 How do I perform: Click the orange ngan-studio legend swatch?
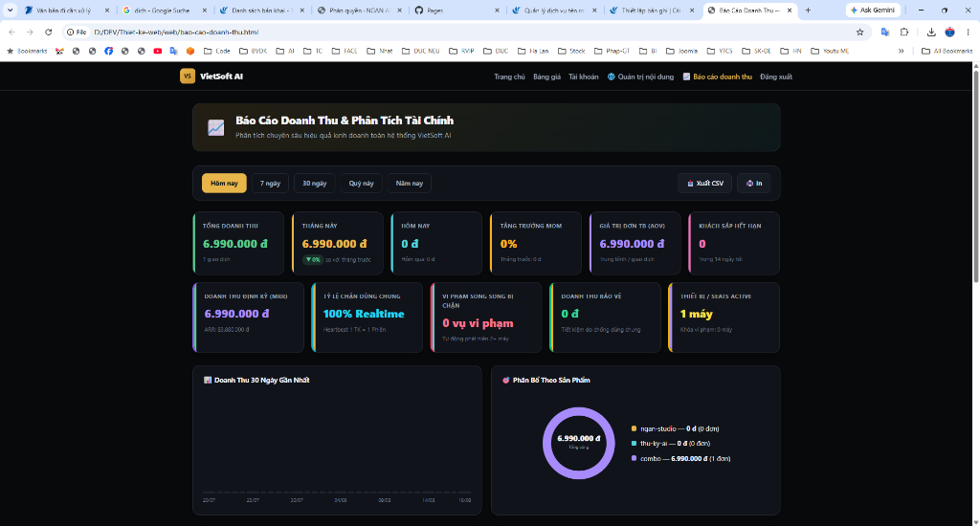634,428
